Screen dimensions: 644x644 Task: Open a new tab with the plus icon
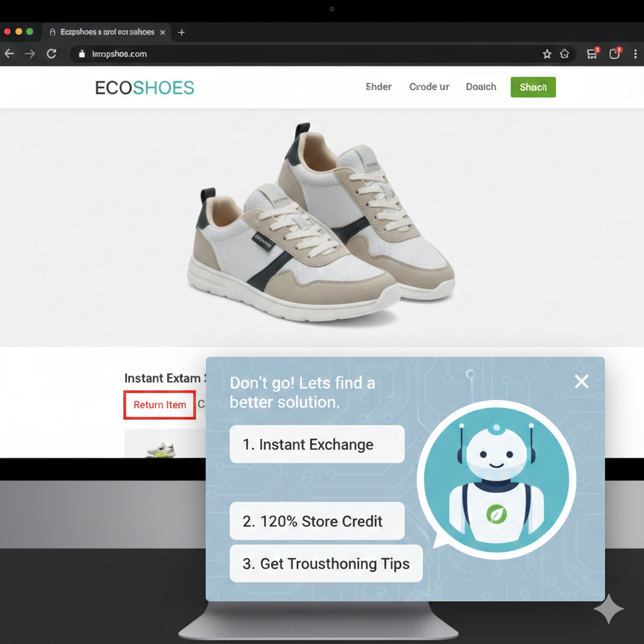181,32
